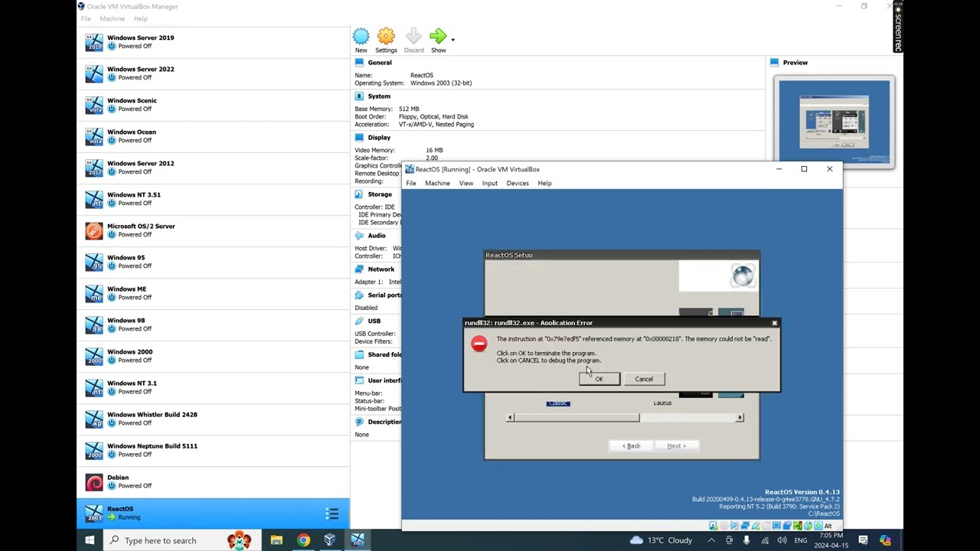The height and width of the screenshot is (551, 980).
Task: Open Google Chrome from the taskbar
Action: pos(303,540)
